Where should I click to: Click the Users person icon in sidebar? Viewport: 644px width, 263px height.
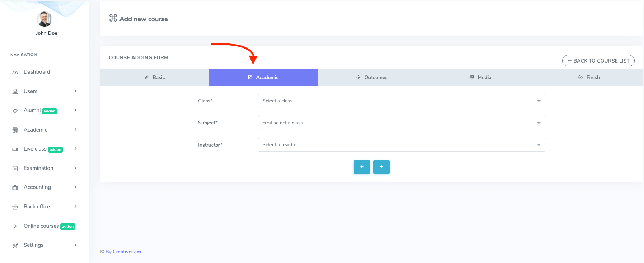coord(15,92)
